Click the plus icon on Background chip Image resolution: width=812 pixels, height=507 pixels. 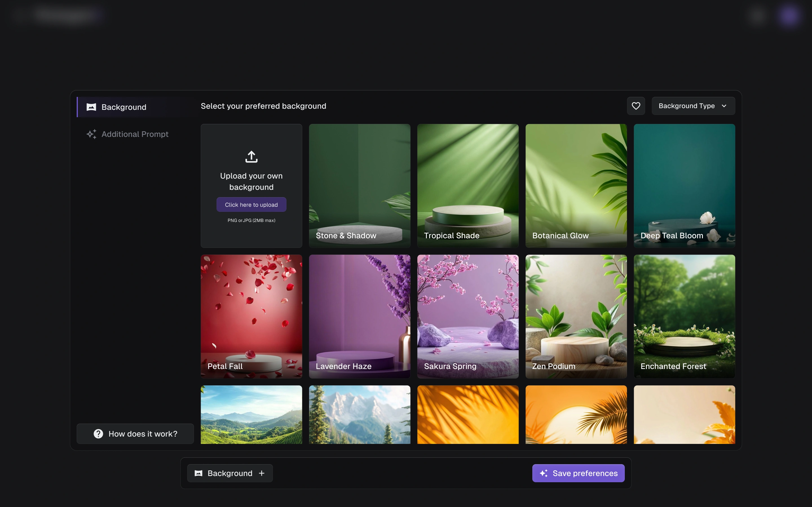pos(262,473)
